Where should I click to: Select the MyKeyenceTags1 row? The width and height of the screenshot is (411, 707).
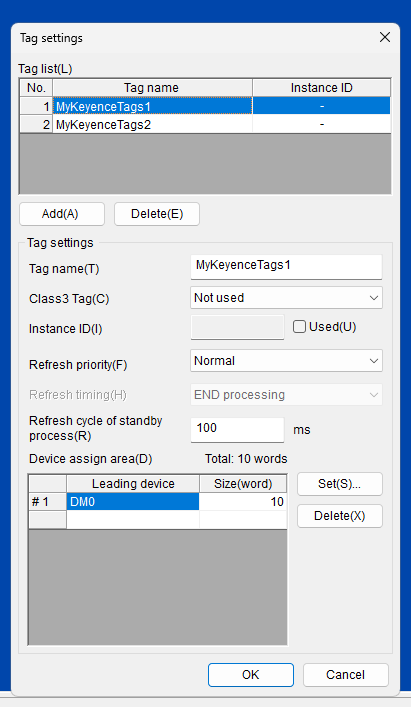205,106
